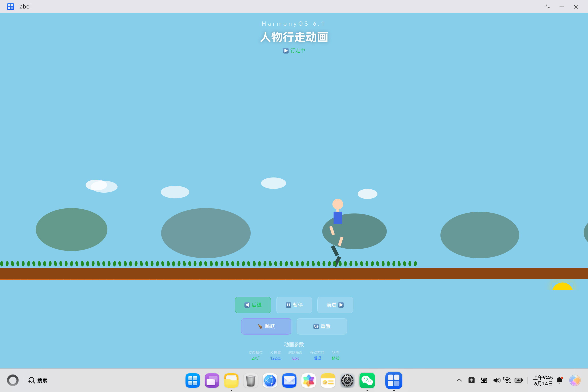Click the 姿态相位 parameter label
The image size is (588, 392).
(x=256, y=352)
